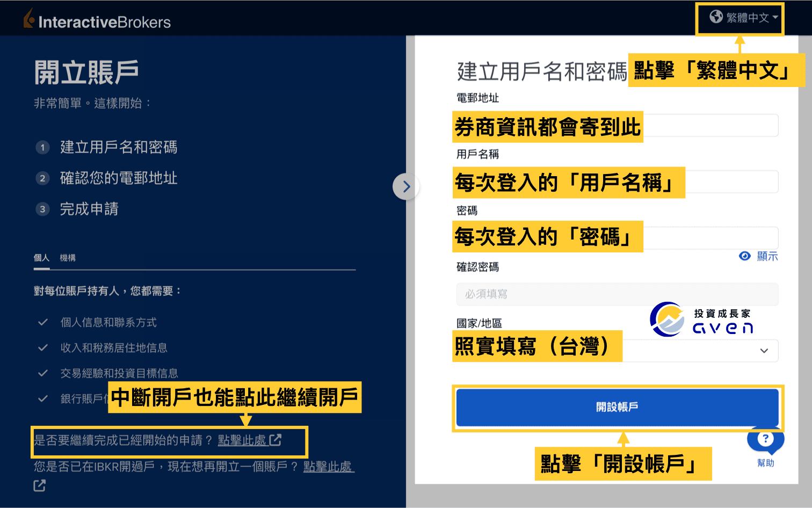Click the right-arrow chevron circle between panels
812x508 pixels.
click(407, 186)
